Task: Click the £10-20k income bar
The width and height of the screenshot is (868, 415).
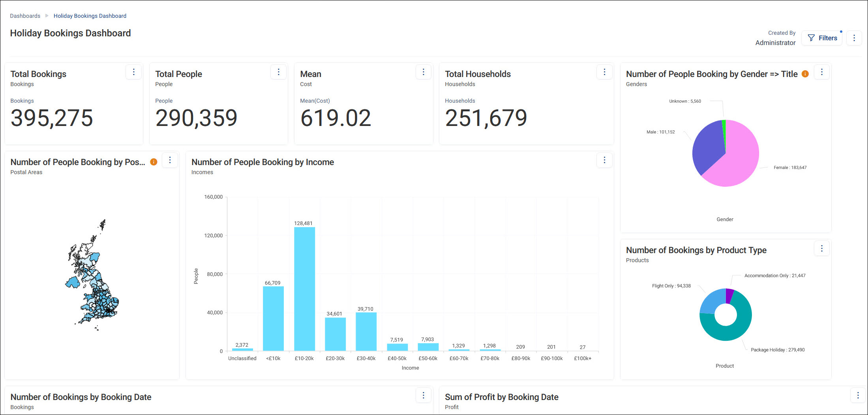Action: pyautogui.click(x=304, y=289)
